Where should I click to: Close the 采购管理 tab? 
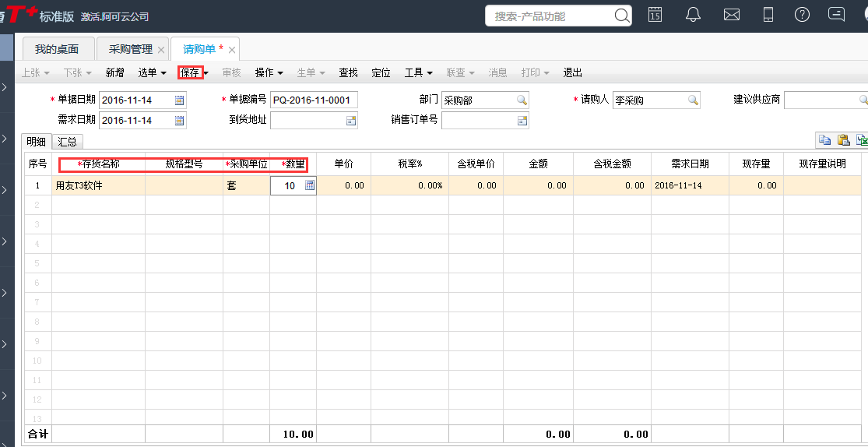pyautogui.click(x=161, y=50)
